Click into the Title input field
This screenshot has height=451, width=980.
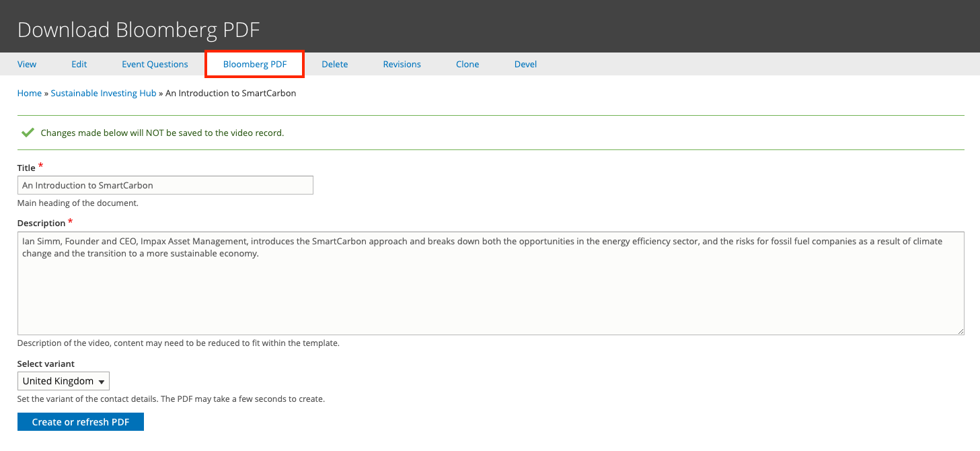coord(165,185)
